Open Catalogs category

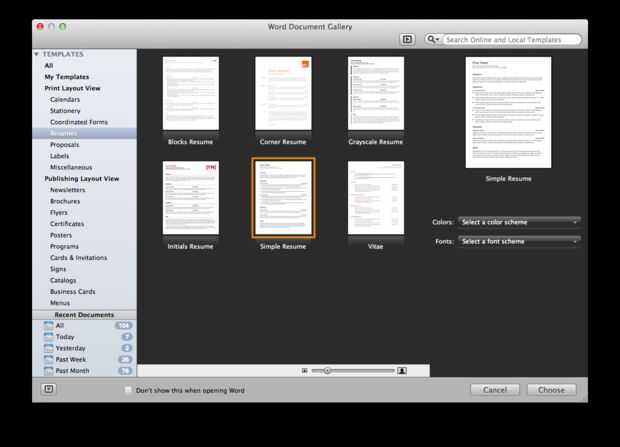tap(63, 280)
